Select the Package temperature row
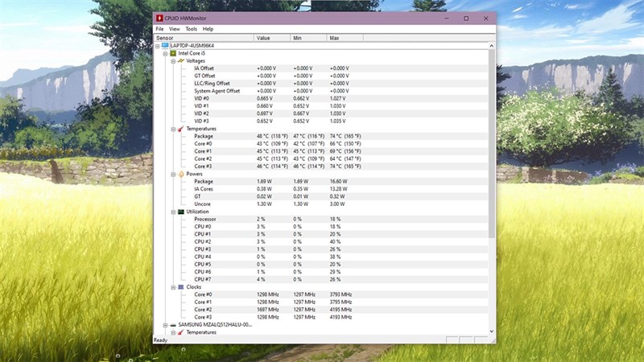Screen dimensions: 644x362 341,136
